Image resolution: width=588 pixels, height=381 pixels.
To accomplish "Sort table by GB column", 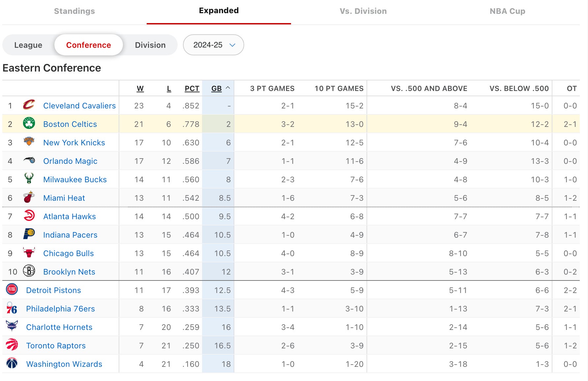I will click(x=217, y=88).
